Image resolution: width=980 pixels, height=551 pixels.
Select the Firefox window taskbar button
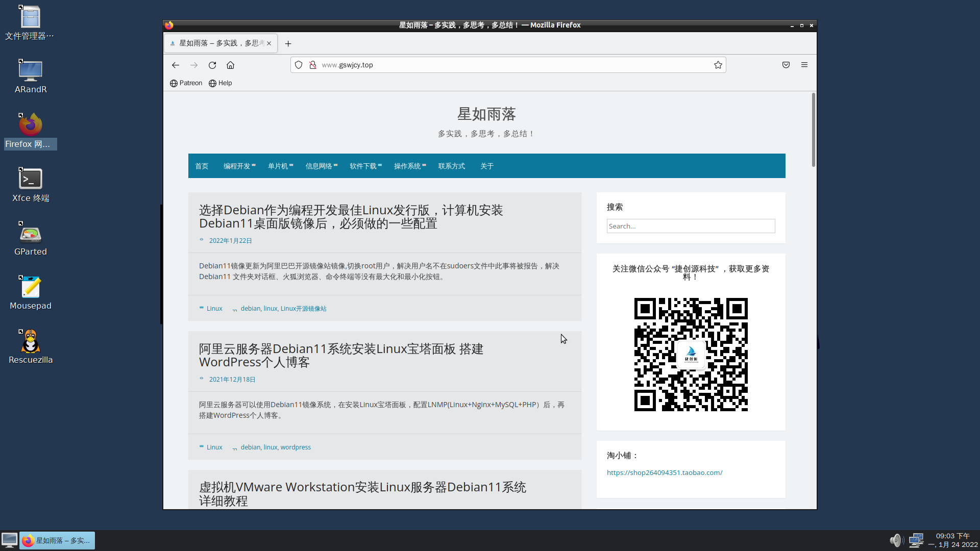(57, 540)
